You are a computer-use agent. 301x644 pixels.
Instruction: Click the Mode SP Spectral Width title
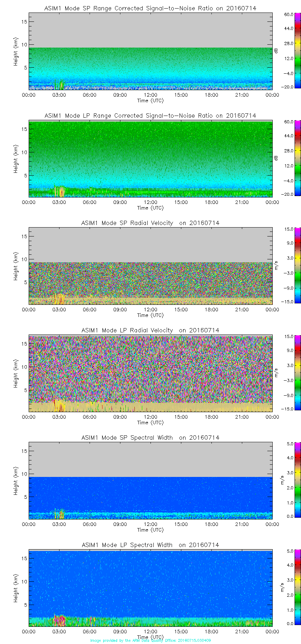pyautogui.click(x=150, y=438)
